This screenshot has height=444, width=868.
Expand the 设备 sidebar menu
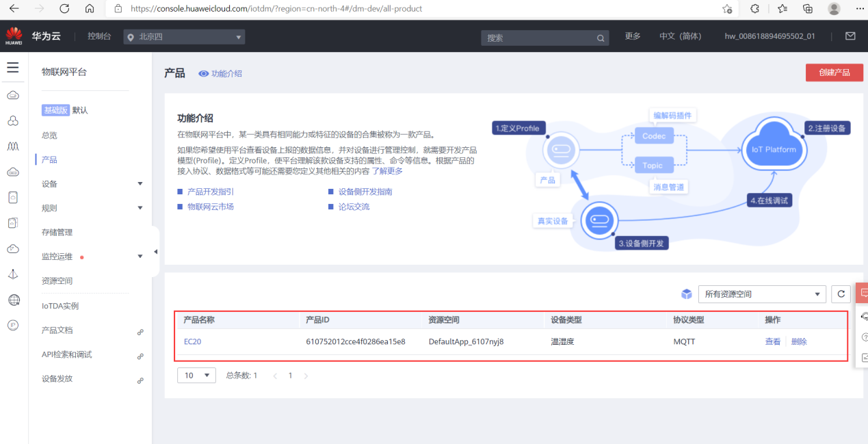(140, 183)
